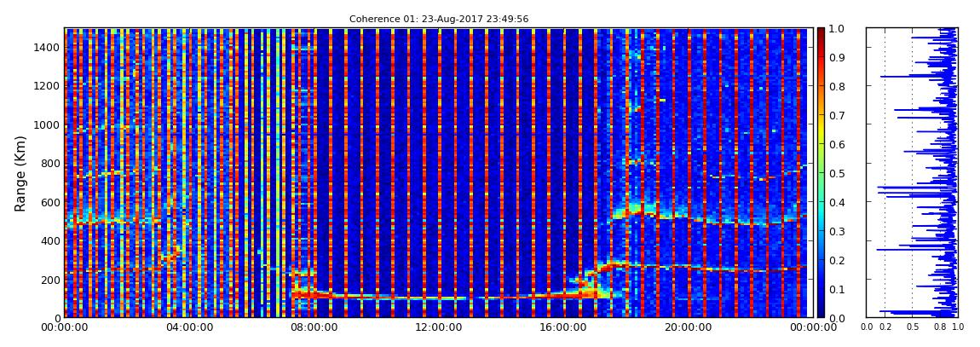Click the 1400 tick label on range axis
The height and width of the screenshot is (347, 980).
pyautogui.click(x=47, y=48)
